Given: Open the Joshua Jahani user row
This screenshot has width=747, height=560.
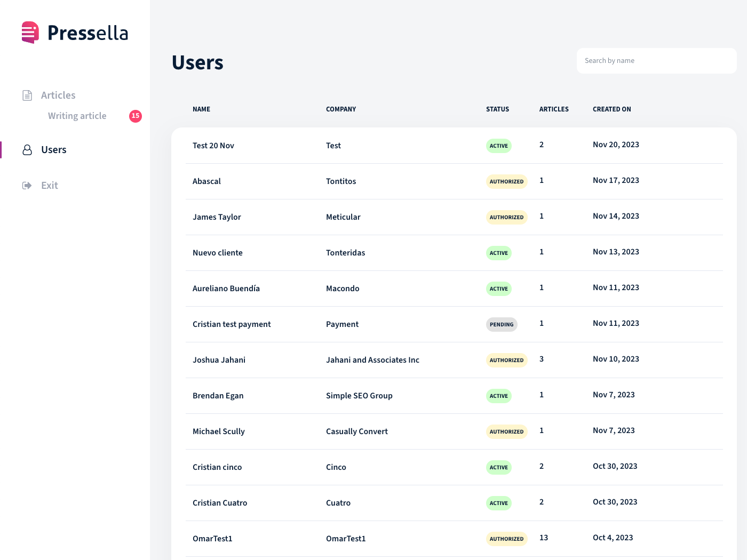Looking at the screenshot, I should click(x=219, y=360).
